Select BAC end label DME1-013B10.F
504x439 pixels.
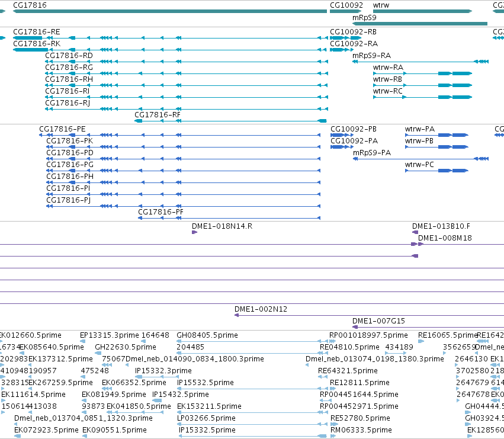441,226
